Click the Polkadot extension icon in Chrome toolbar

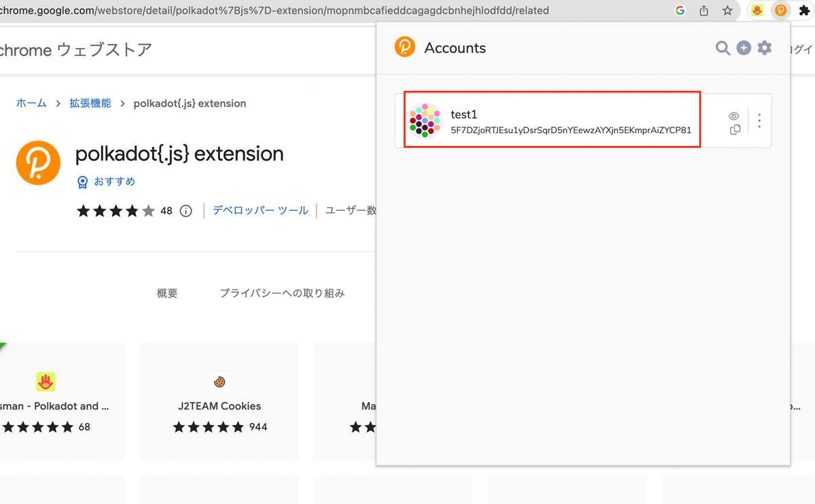[x=780, y=11]
